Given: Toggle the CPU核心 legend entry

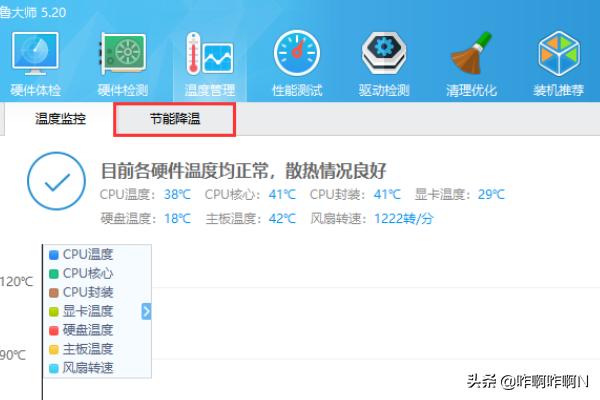Looking at the screenshot, I should [81, 273].
